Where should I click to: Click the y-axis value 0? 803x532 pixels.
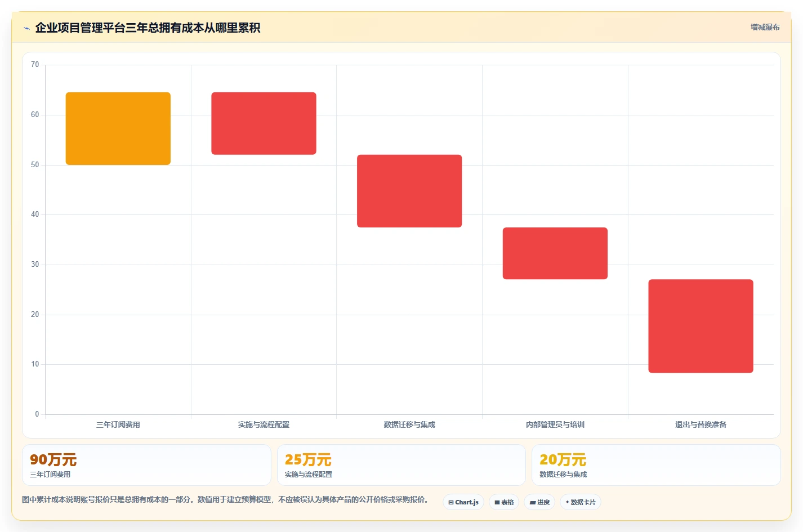click(37, 414)
